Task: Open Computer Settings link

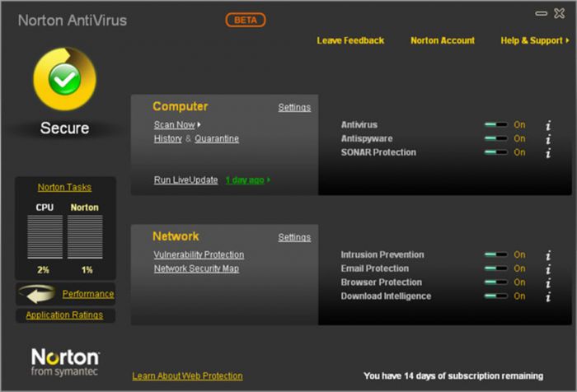Action: coord(294,107)
